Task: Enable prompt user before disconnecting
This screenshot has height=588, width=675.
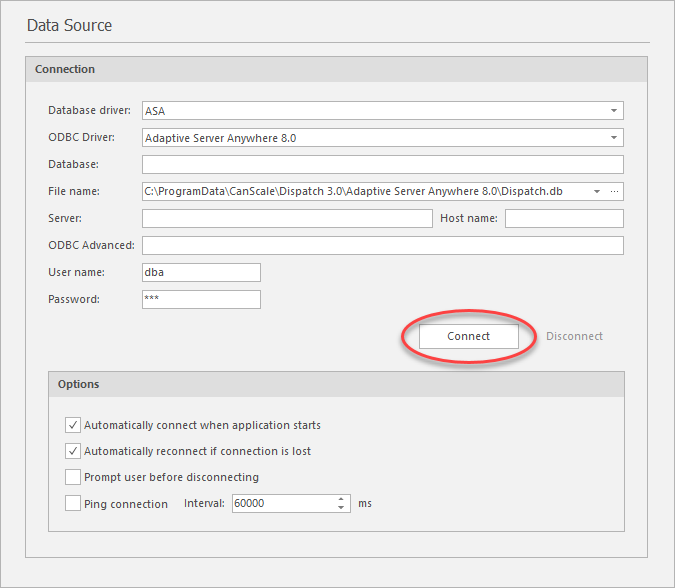Action: pos(73,477)
